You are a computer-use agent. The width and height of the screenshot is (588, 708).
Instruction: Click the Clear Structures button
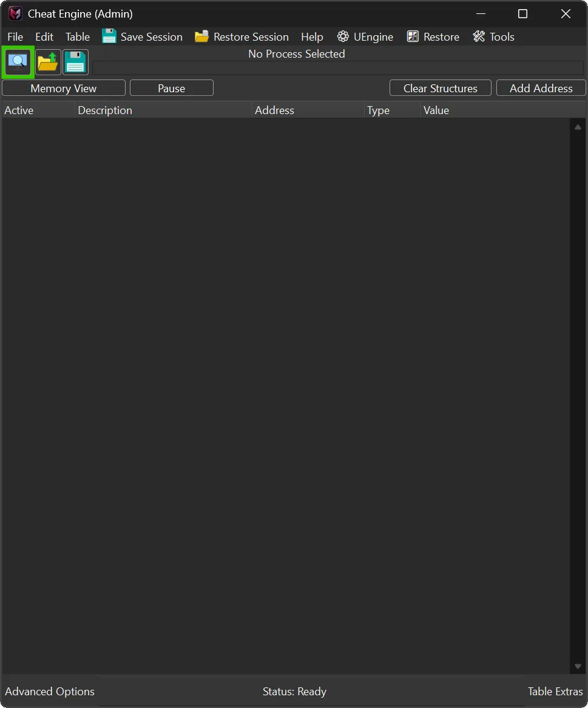tap(441, 88)
